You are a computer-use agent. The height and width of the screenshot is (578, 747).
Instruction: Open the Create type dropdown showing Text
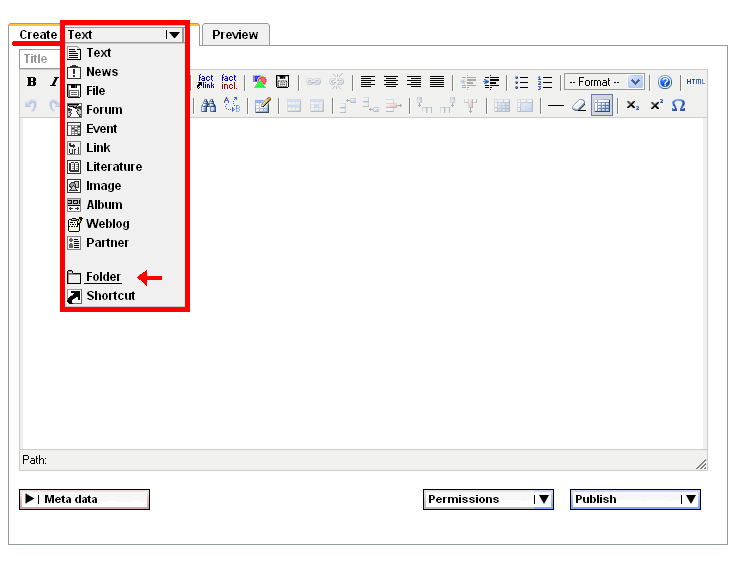(x=124, y=35)
